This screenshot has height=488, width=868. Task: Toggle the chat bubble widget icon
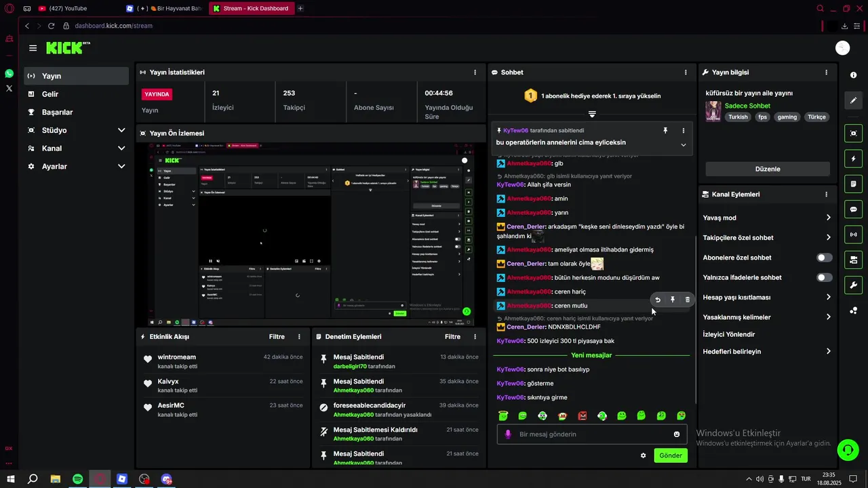click(853, 209)
